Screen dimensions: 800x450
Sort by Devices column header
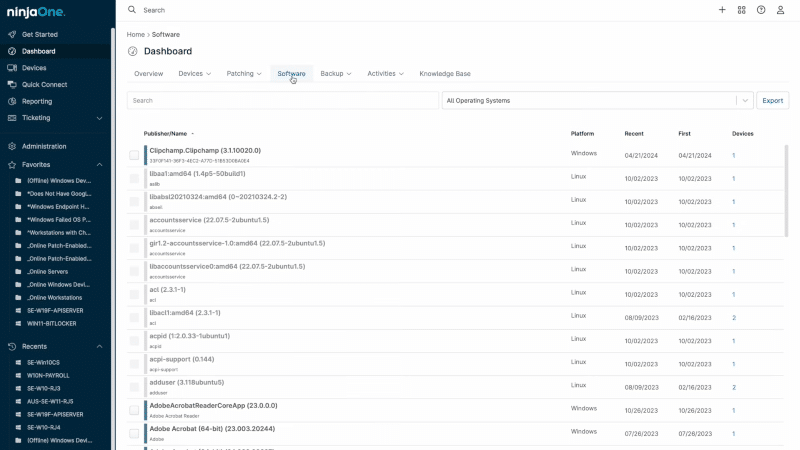[743, 134]
